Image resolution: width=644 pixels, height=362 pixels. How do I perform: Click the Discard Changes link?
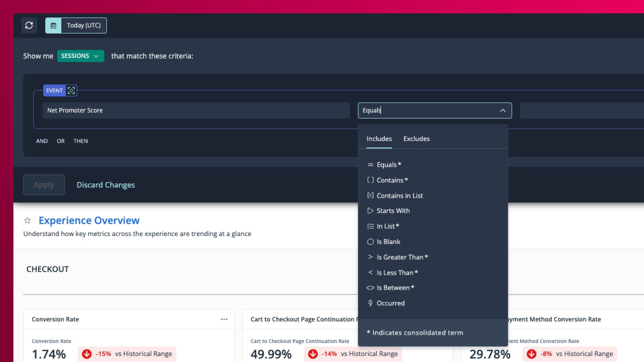(106, 185)
